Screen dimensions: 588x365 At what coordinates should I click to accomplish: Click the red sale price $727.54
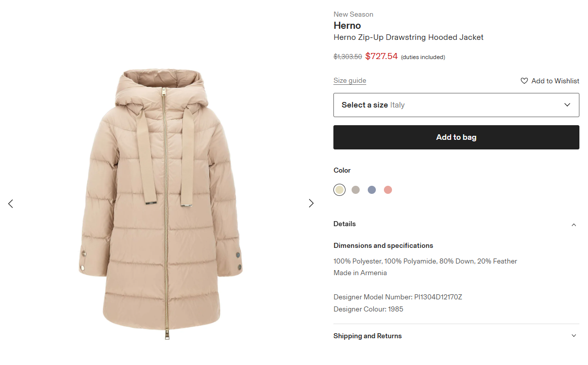(381, 57)
